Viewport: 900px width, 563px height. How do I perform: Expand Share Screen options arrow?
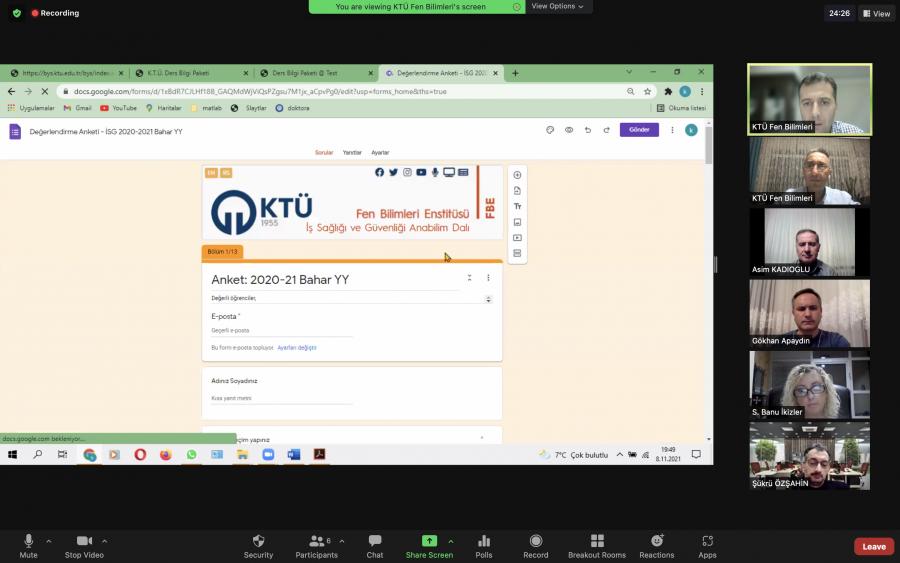pos(451,541)
